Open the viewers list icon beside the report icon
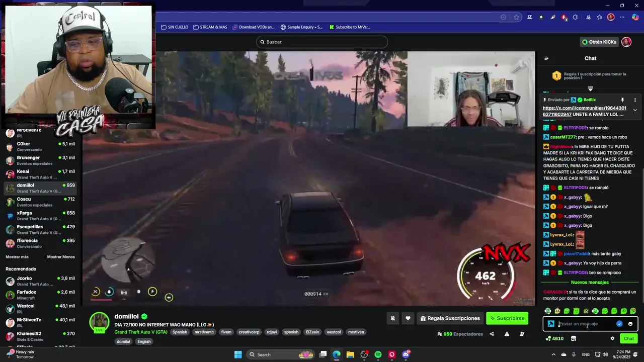Screen dimensions: 644x362 (522, 334)
